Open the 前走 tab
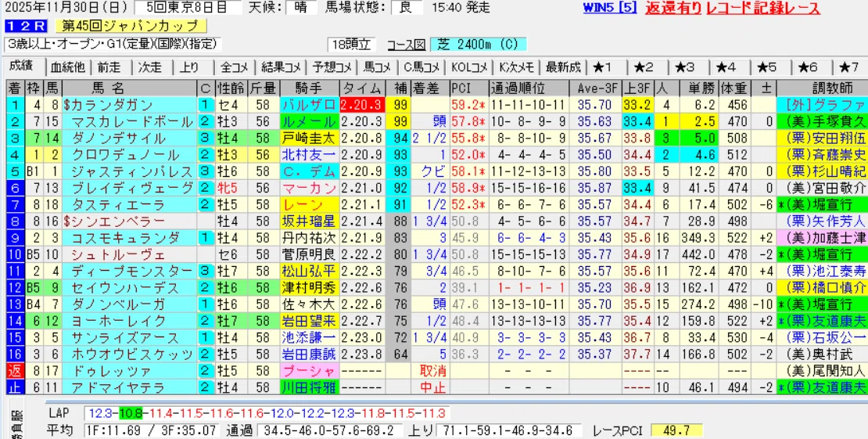Viewport: 868px width, 439px height. click(x=109, y=67)
